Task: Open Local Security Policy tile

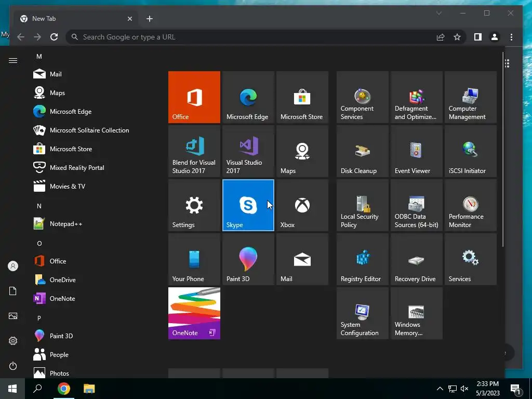Action: pos(362,205)
